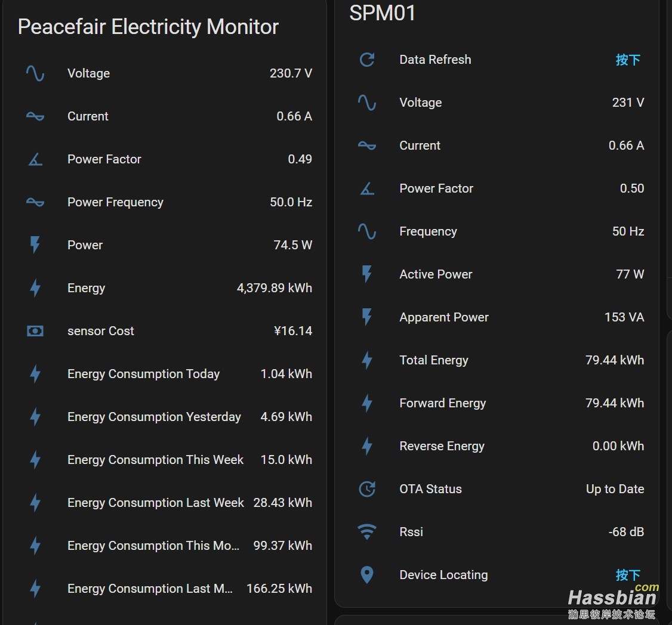The image size is (672, 625).
Task: Click the Active Power flash icon
Action: [367, 274]
